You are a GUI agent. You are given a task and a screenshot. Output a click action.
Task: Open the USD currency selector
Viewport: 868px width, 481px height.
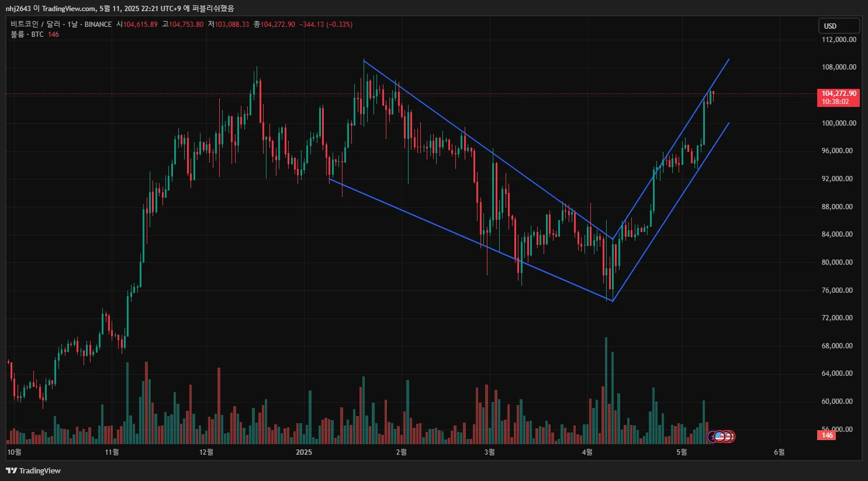point(839,26)
